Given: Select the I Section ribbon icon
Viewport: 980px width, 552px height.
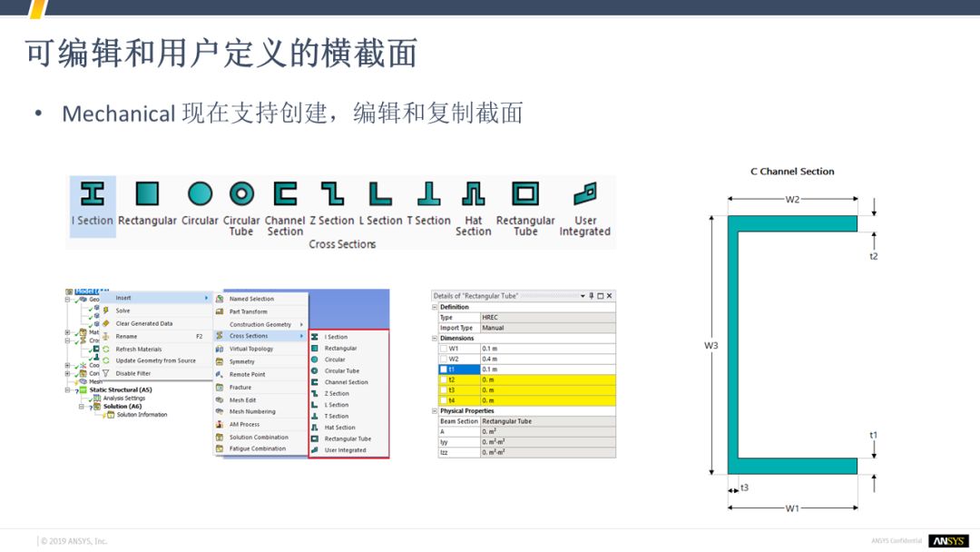Looking at the screenshot, I should click(x=92, y=194).
